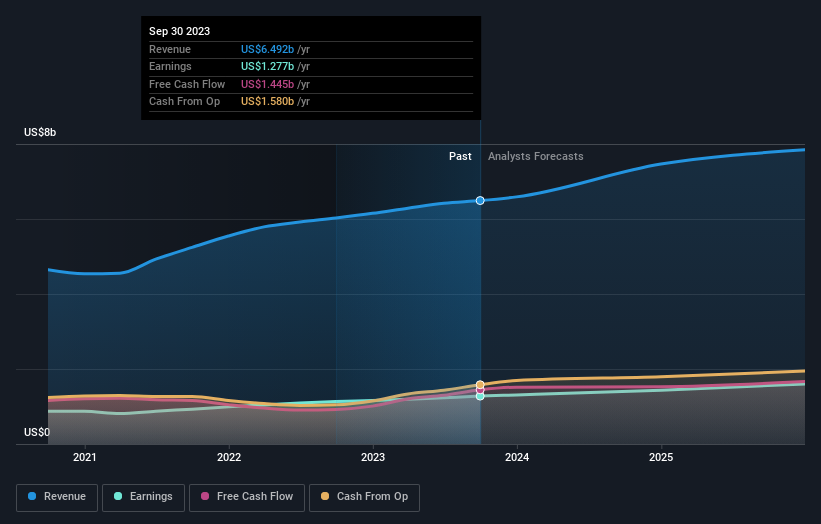Image resolution: width=821 pixels, height=524 pixels.
Task: Click the Earnings row label in tooltip
Action: (x=170, y=66)
